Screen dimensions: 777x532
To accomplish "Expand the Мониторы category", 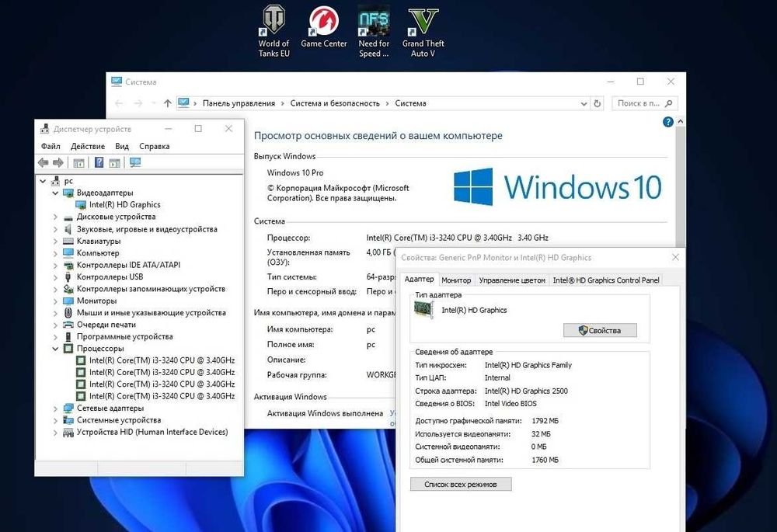I will (55, 301).
